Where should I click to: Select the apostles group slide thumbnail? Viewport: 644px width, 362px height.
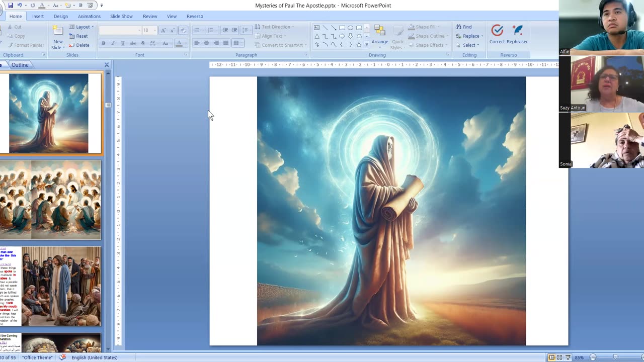pyautogui.click(x=50, y=200)
